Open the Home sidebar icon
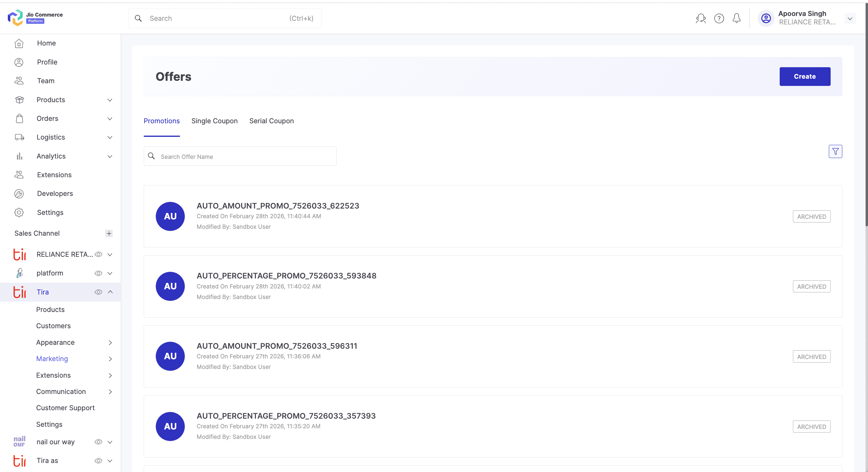Image resolution: width=868 pixels, height=472 pixels. [x=19, y=43]
